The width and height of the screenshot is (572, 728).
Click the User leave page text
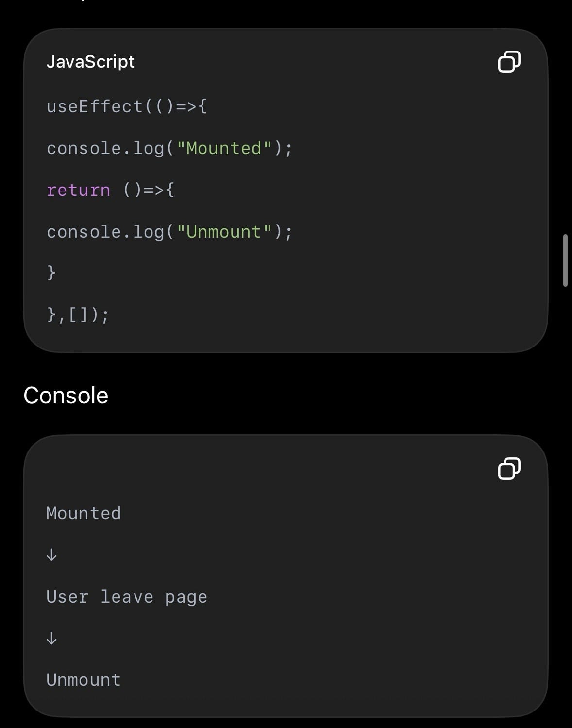click(x=127, y=597)
